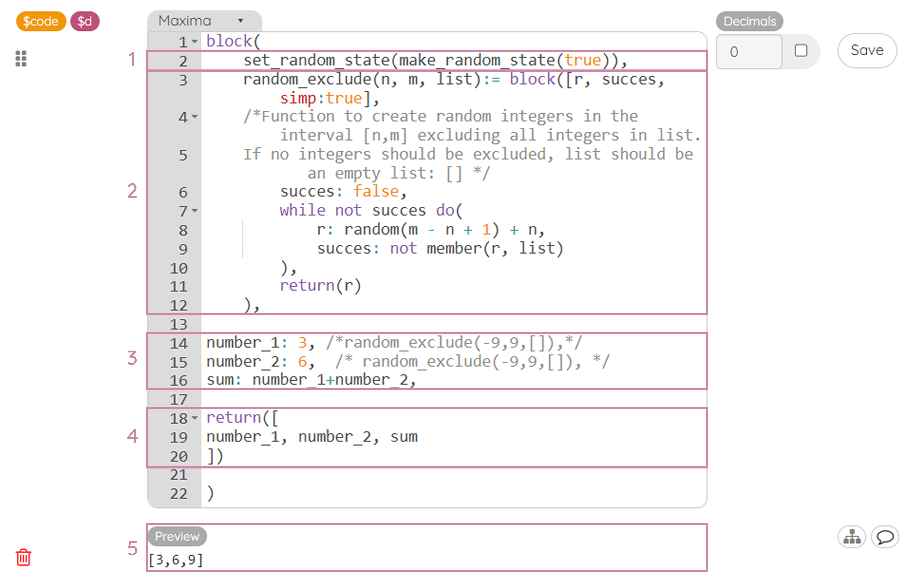Click the speech bubble comment icon
924x587 pixels.
point(885,537)
